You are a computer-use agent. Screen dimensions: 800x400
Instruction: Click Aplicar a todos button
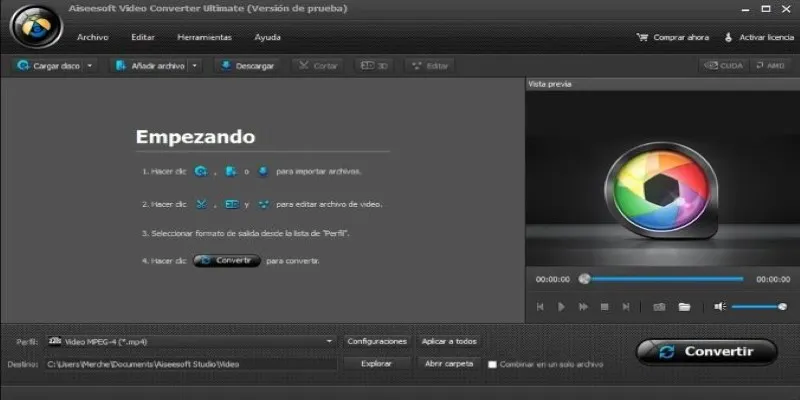pos(449,341)
